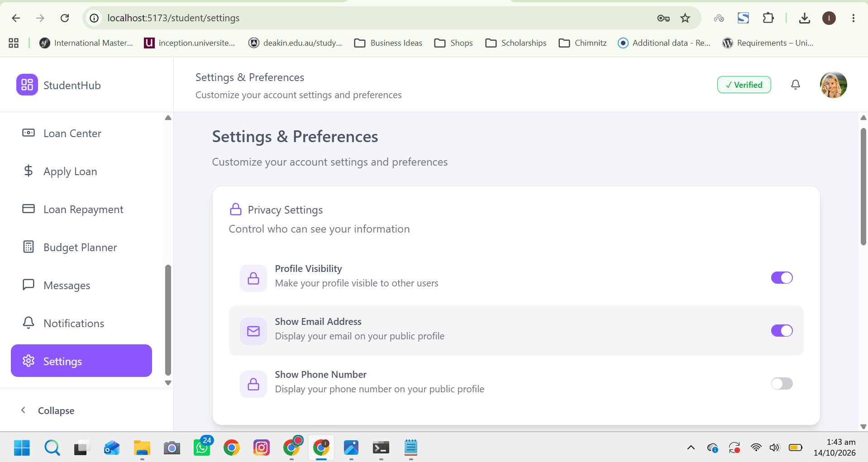This screenshot has width=868, height=462.
Task: Open the password key icon in address bar
Action: click(x=663, y=18)
